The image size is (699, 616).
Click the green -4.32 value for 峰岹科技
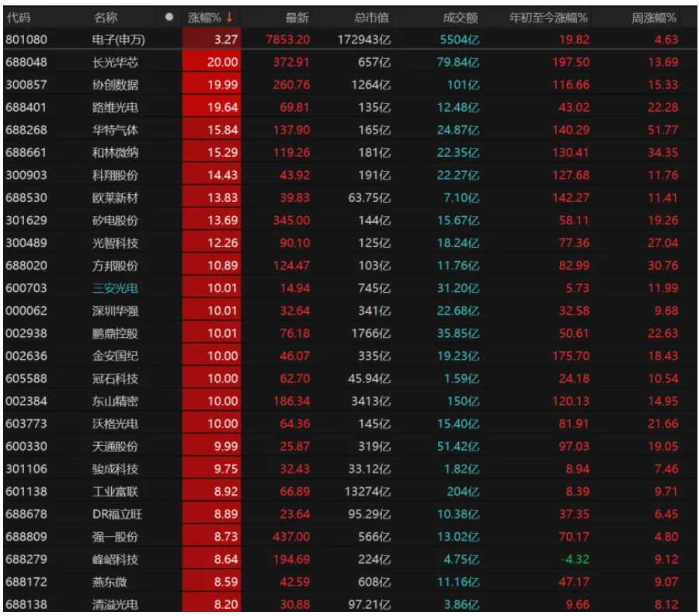[574, 559]
